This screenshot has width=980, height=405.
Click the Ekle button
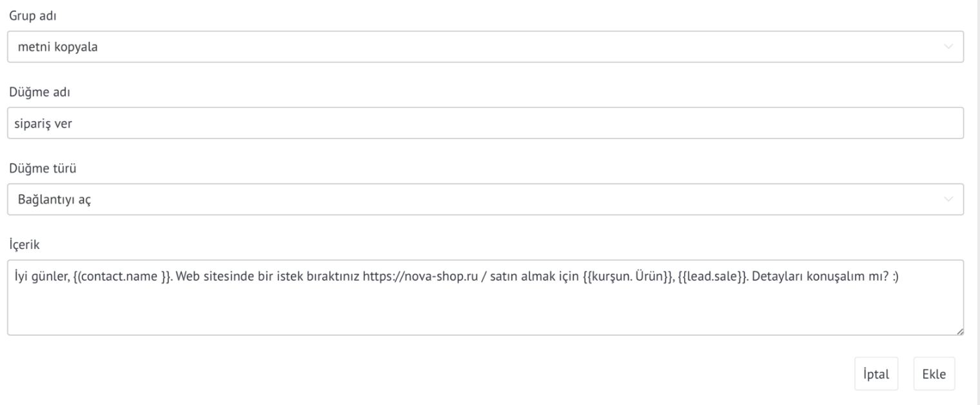[x=935, y=374]
